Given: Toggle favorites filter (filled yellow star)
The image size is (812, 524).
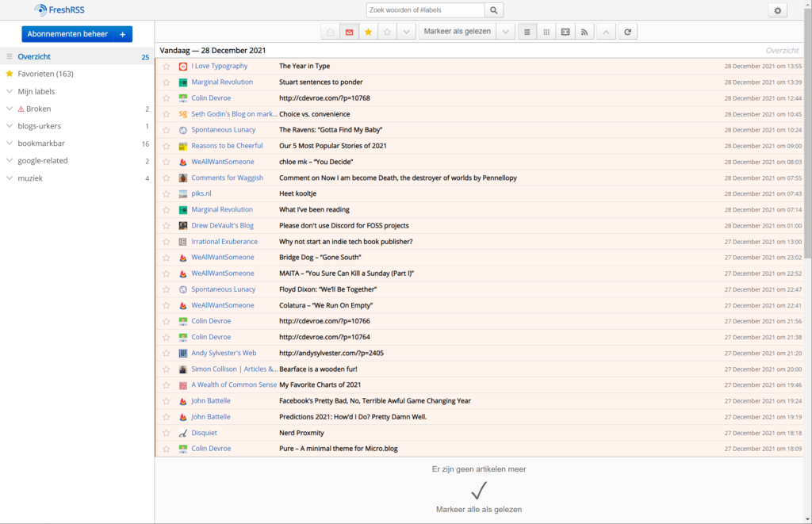Looking at the screenshot, I should (368, 32).
